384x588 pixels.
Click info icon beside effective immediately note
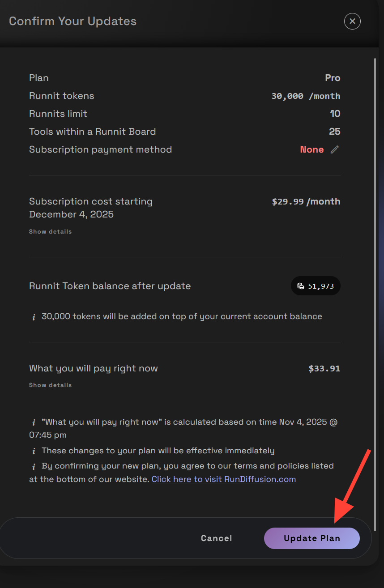(x=34, y=451)
